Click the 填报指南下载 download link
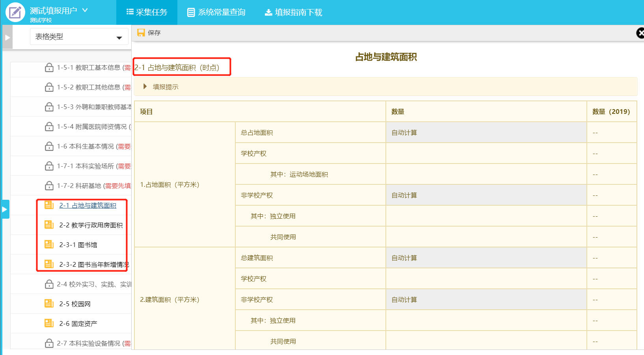644x355 pixels. pyautogui.click(x=294, y=13)
